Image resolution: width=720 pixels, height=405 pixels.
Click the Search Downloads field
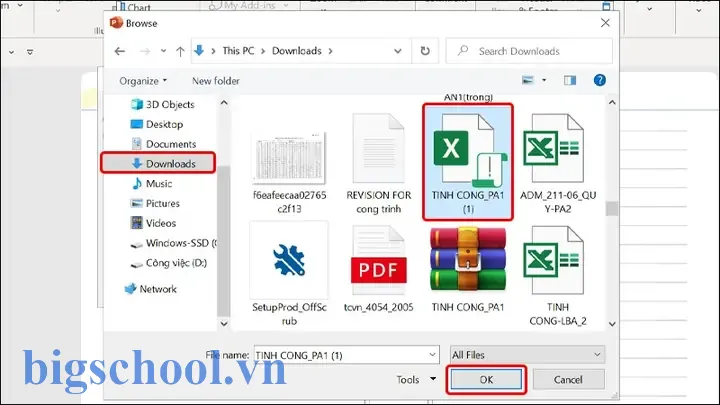point(529,51)
